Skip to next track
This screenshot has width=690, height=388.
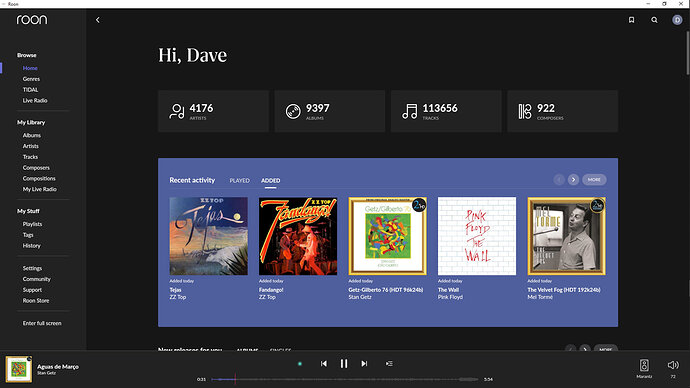point(364,363)
